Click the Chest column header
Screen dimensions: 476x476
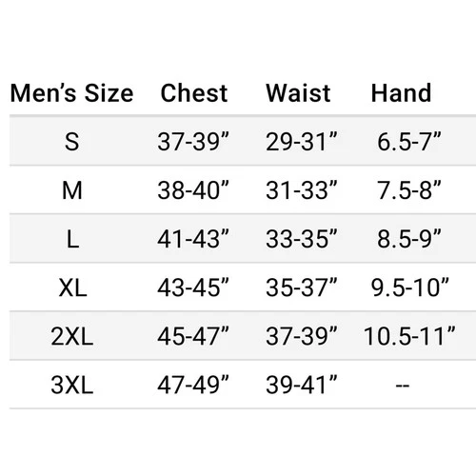pyautogui.click(x=194, y=93)
